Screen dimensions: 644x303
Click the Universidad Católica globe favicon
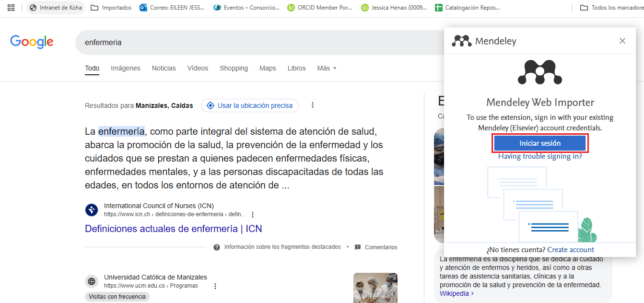(x=92, y=281)
